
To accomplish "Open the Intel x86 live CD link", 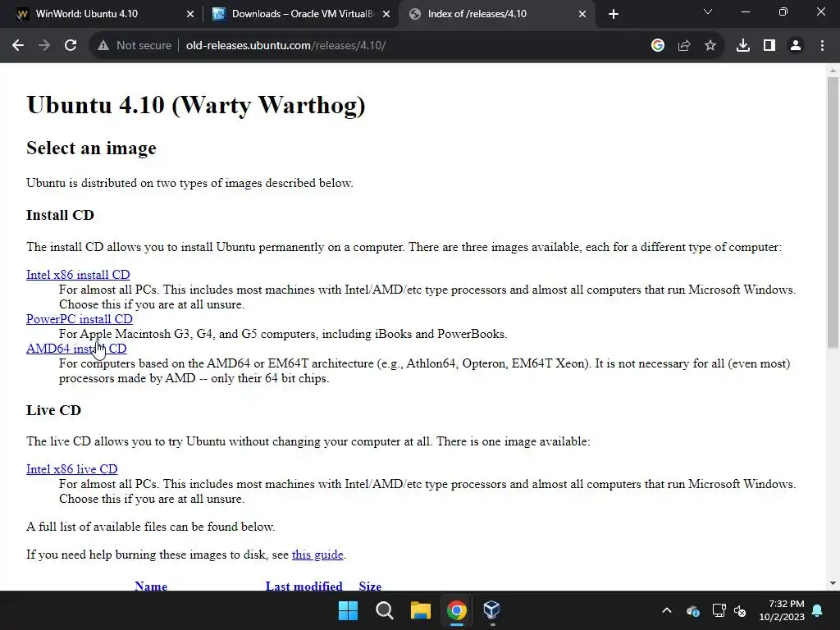I will tap(72, 468).
